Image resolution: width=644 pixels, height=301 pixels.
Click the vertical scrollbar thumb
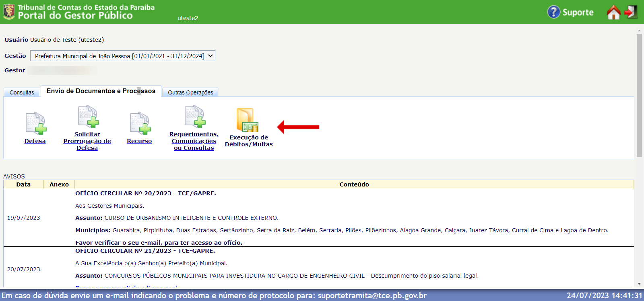(639, 95)
